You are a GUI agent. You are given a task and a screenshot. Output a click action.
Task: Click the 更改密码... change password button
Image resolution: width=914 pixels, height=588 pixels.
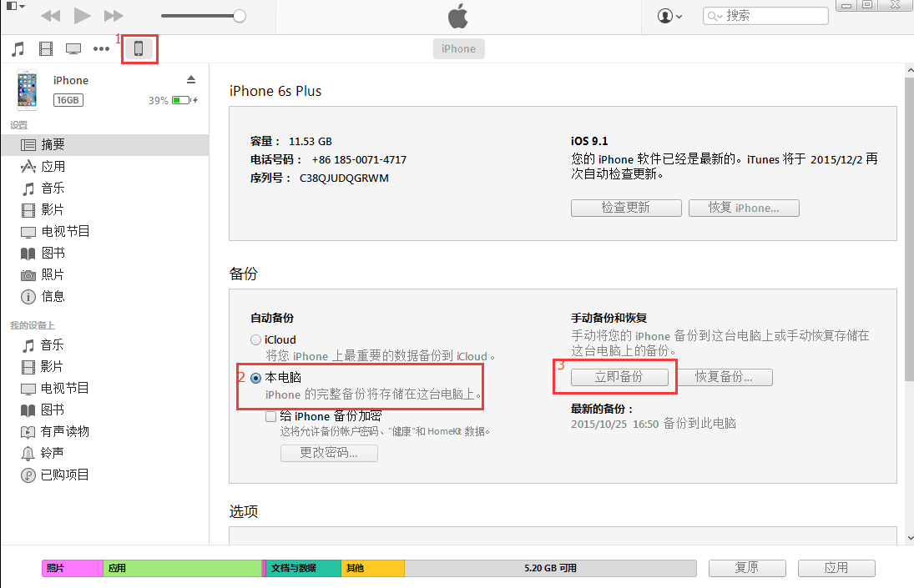(330, 453)
